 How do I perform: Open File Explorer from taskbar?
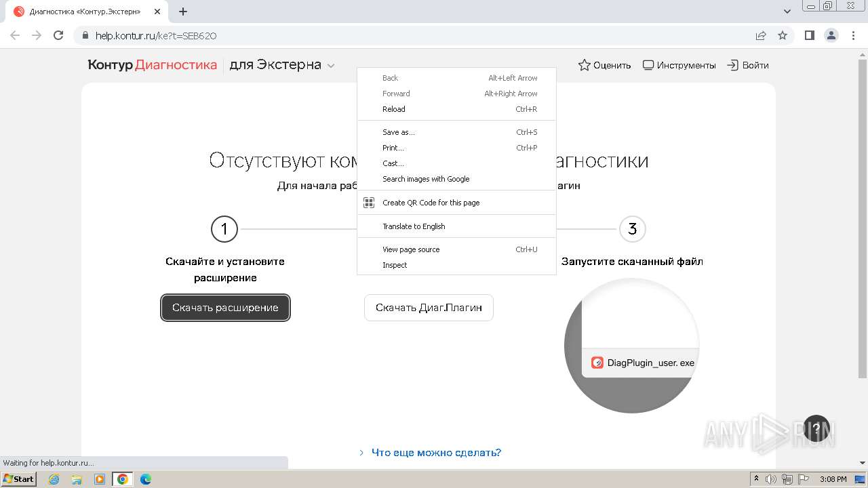77,479
